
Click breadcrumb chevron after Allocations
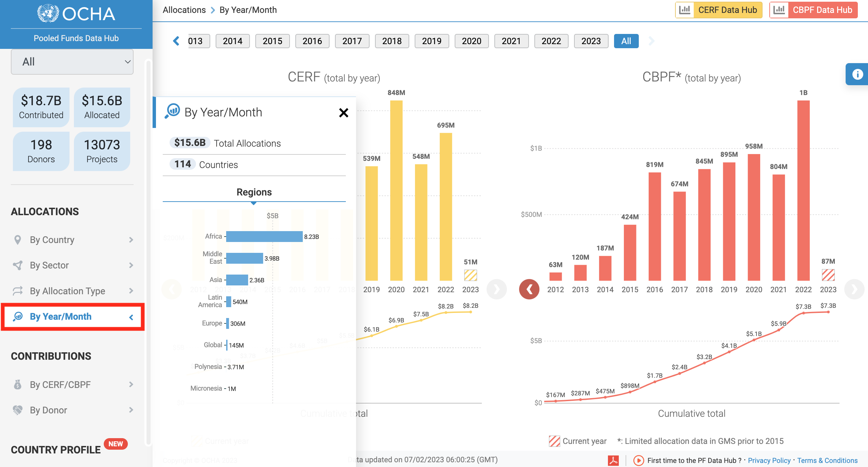[x=213, y=10]
